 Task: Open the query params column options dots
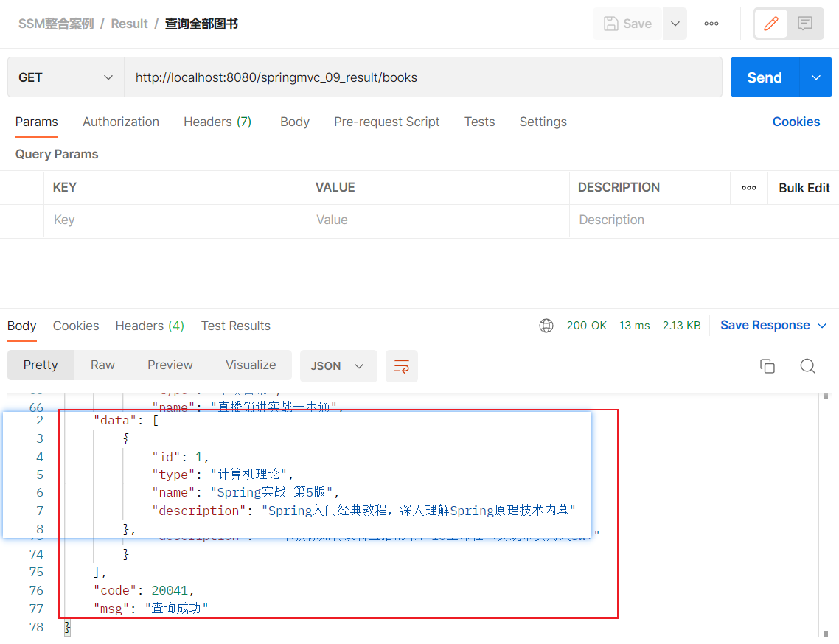(749, 188)
